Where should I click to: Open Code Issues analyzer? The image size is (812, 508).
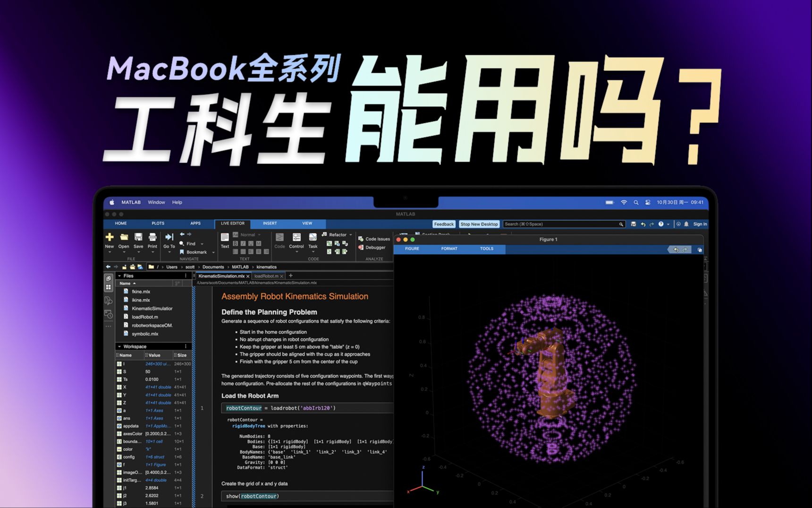(374, 239)
